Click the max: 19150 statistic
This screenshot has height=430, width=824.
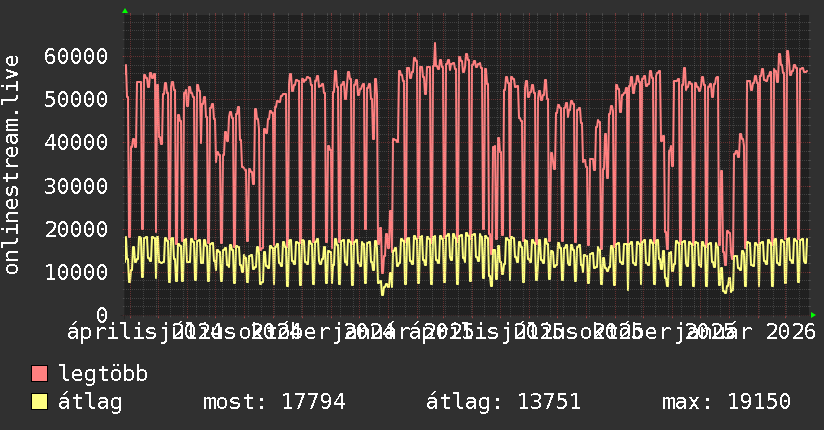click(726, 402)
